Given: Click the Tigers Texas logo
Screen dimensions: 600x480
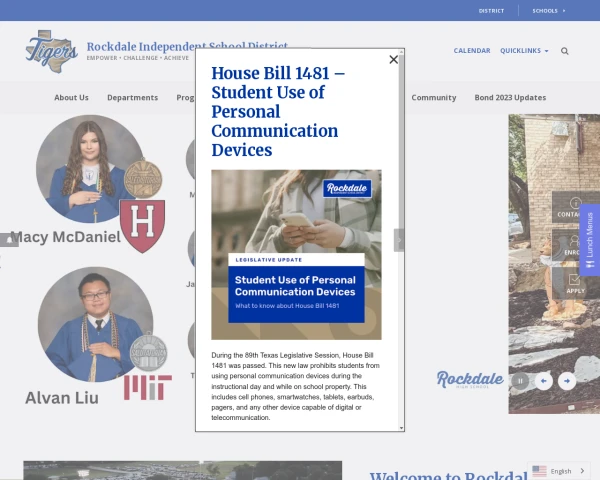Looking at the screenshot, I should tap(51, 52).
